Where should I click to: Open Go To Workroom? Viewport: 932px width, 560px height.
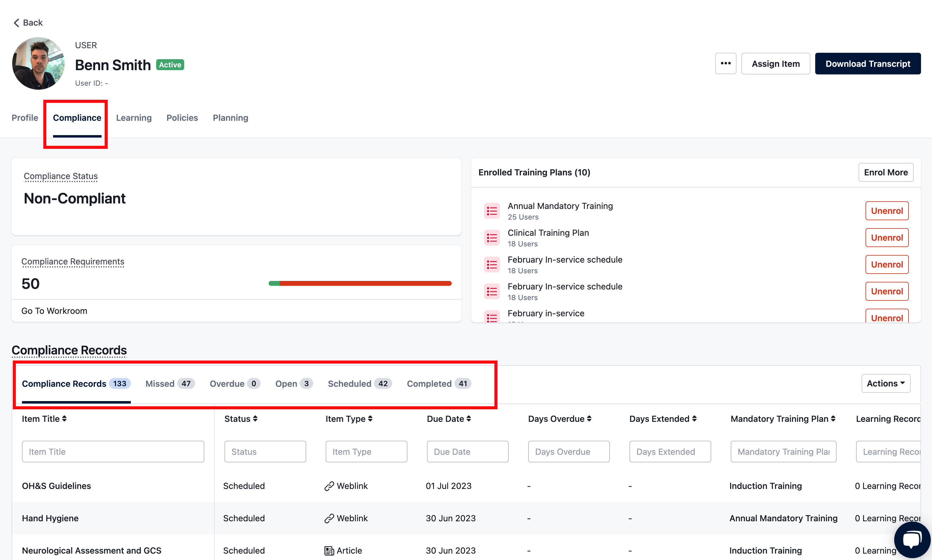coord(54,311)
